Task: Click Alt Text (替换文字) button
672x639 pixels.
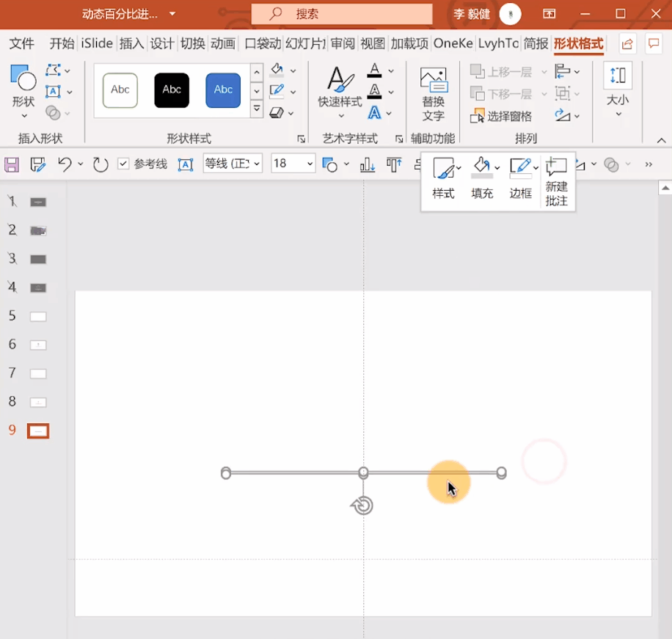Action: (x=434, y=95)
